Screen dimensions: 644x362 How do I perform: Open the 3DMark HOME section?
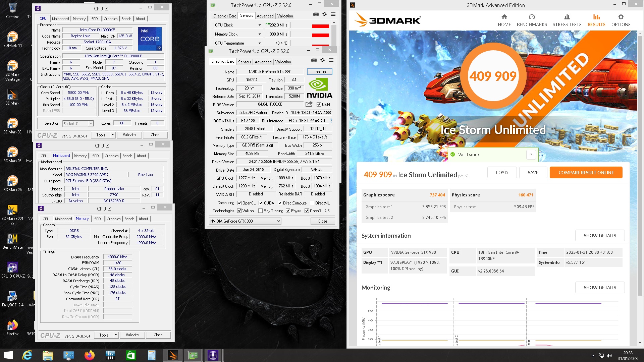click(x=504, y=20)
